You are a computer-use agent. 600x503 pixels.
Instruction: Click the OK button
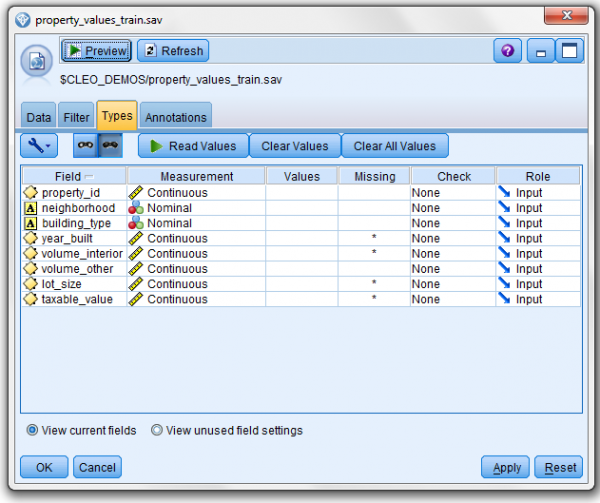coord(44,467)
